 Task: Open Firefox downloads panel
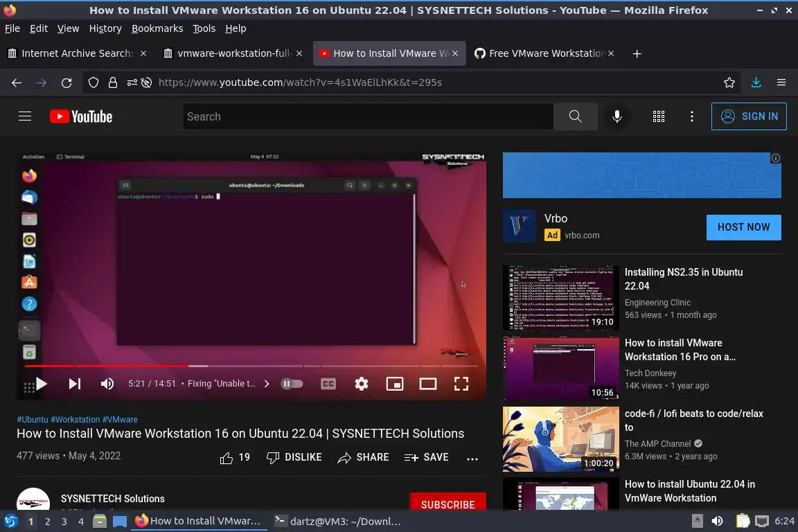pos(756,82)
